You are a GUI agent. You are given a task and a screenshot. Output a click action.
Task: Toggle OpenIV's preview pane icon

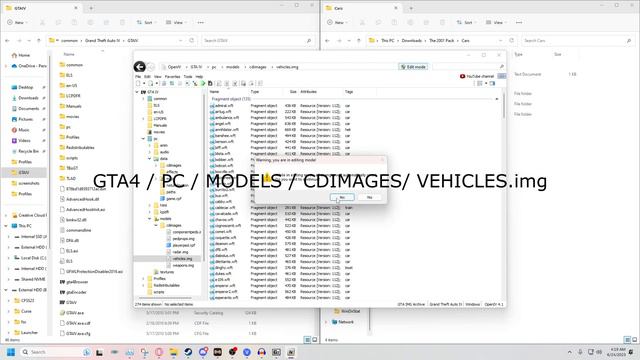492,83
